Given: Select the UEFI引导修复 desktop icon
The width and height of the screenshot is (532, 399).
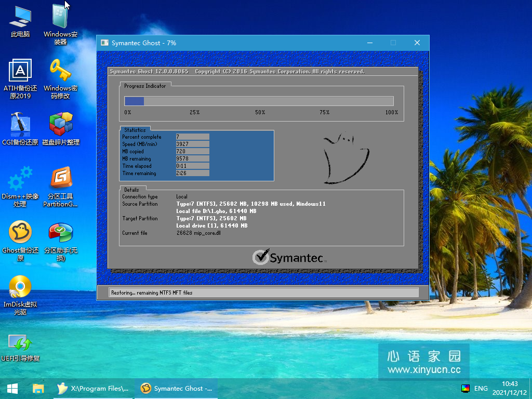Looking at the screenshot, I should click(x=20, y=348).
